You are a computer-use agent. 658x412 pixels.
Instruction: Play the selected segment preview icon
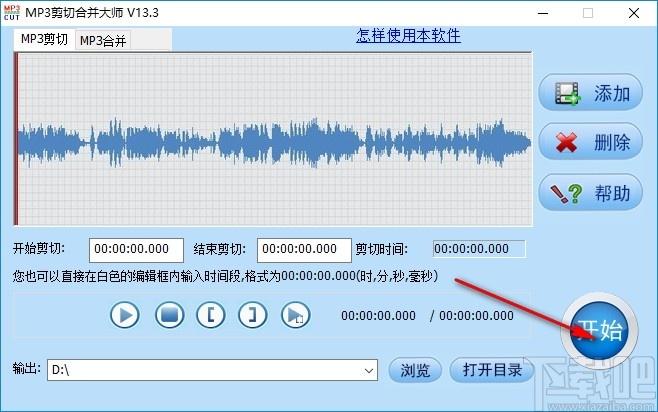pyautogui.click(x=295, y=315)
